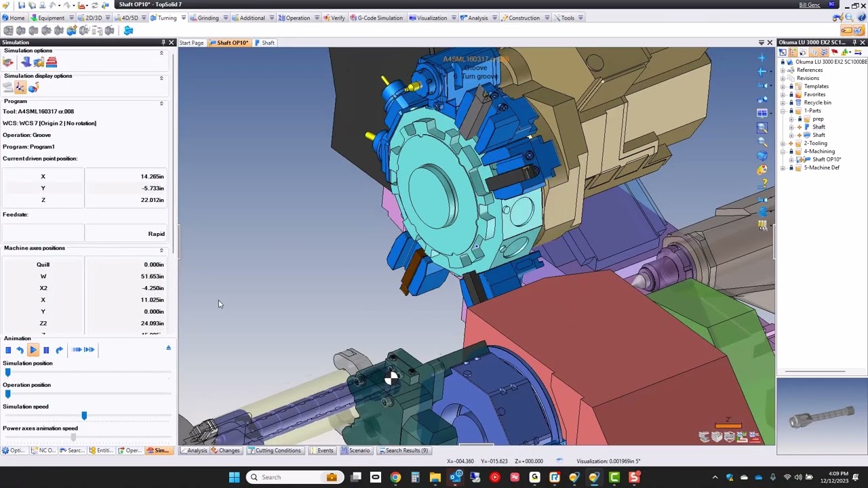Image resolution: width=868 pixels, height=488 pixels.
Task: Click the paint palette view icon
Action: pyautogui.click(x=762, y=170)
